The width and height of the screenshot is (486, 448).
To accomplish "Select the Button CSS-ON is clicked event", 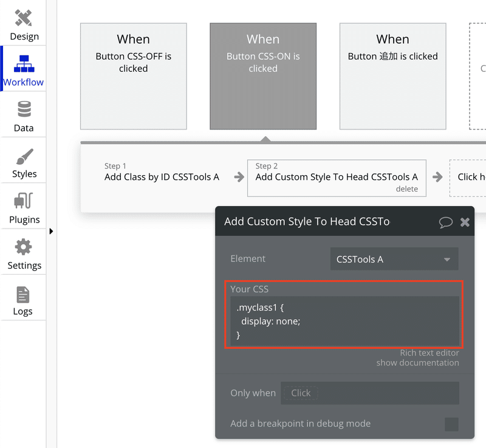I will [x=263, y=76].
